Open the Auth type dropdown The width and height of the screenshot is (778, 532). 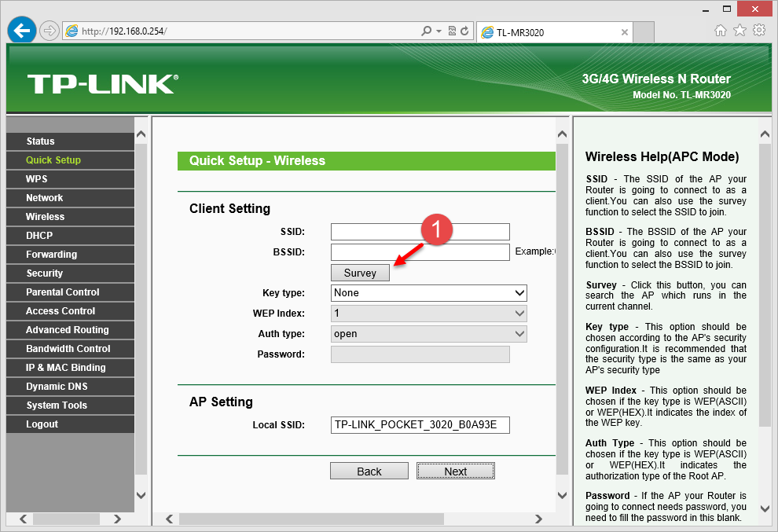pos(429,333)
